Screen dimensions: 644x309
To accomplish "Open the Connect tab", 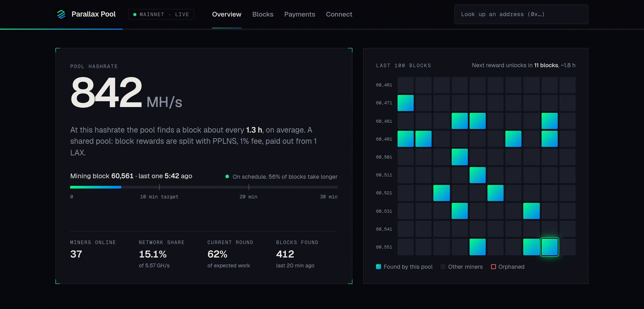I will pyautogui.click(x=339, y=14).
